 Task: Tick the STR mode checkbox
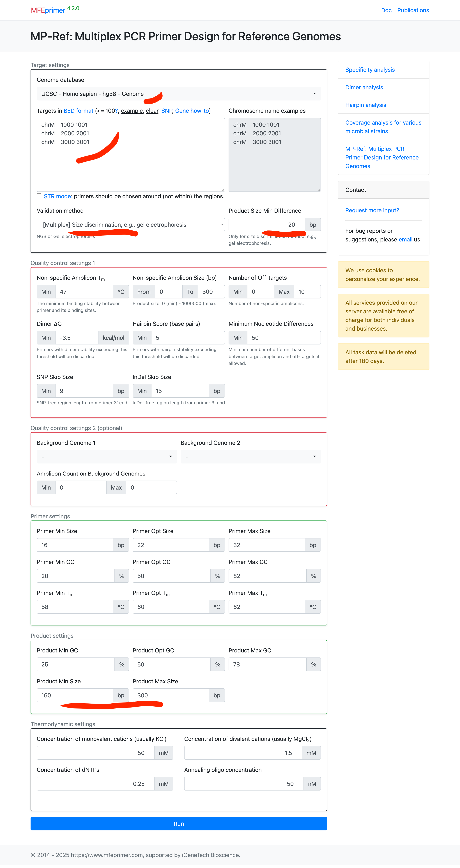point(39,196)
